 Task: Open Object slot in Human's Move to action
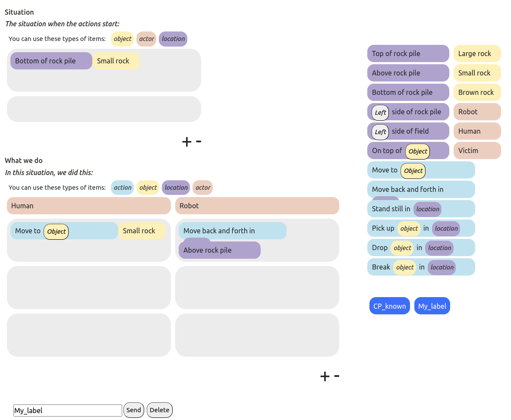coord(56,232)
